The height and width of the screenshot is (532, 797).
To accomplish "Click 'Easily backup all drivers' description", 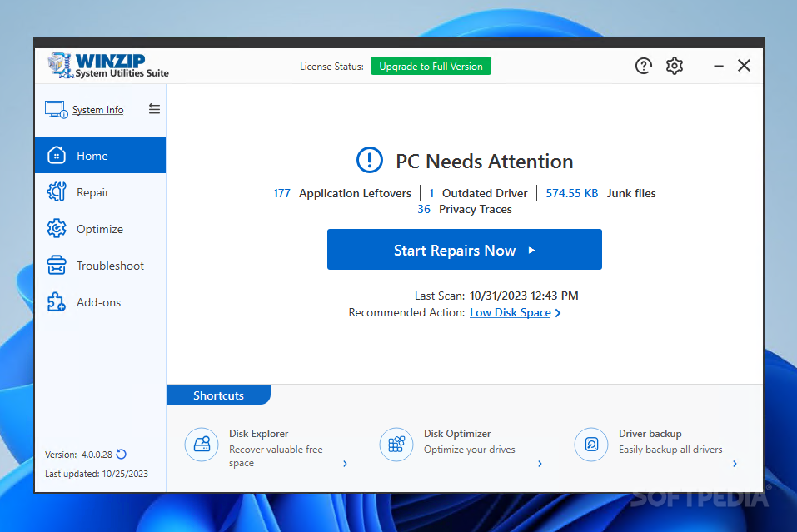I will click(x=670, y=450).
